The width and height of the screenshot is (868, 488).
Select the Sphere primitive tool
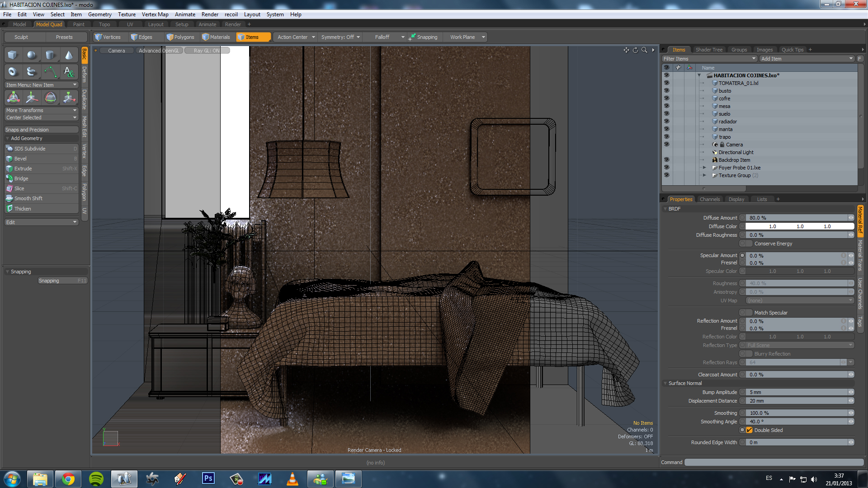[31, 55]
